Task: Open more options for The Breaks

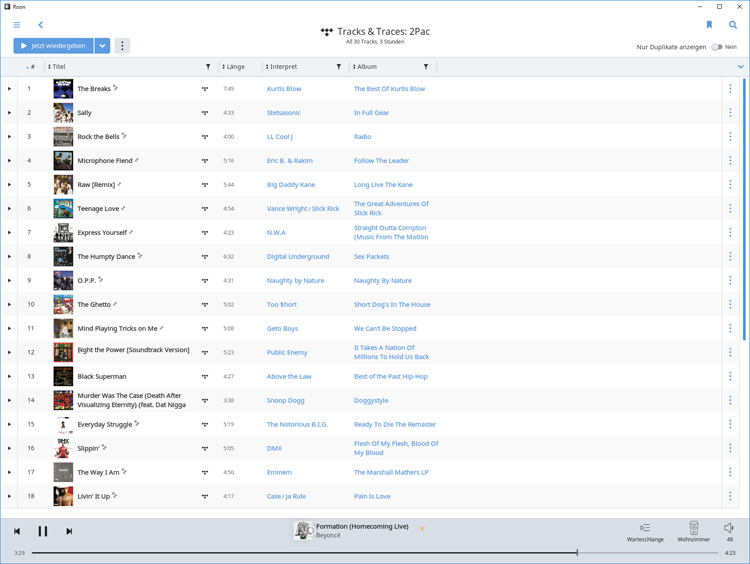Action: coord(730,88)
